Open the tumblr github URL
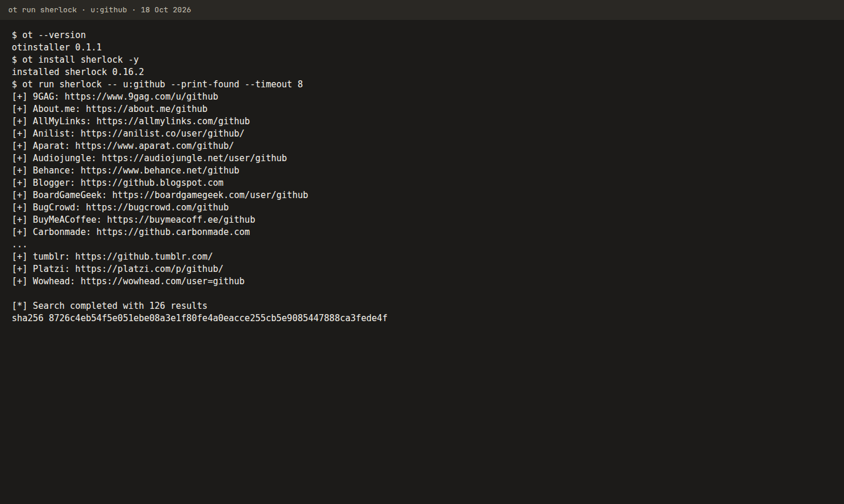844x504 pixels. (x=144, y=257)
